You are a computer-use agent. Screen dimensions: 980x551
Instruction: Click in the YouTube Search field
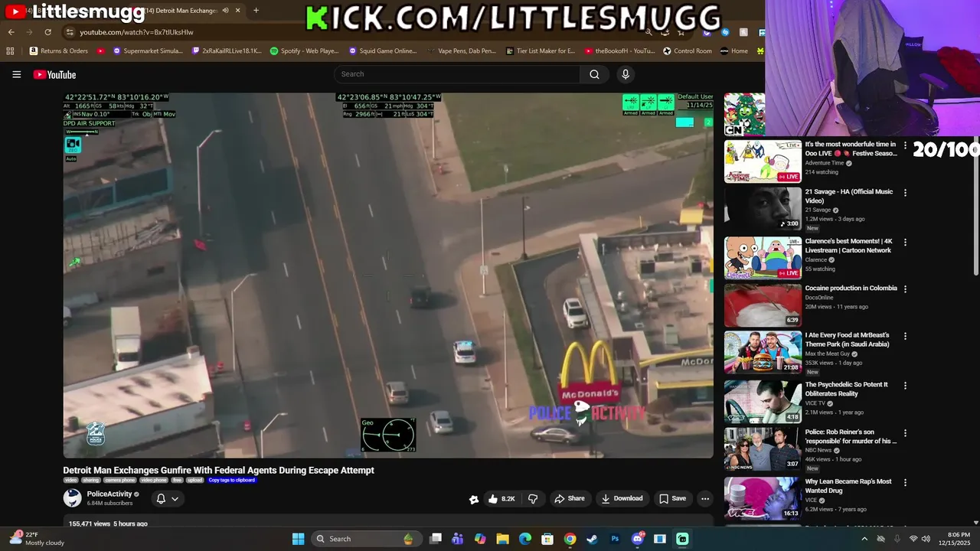(456, 74)
